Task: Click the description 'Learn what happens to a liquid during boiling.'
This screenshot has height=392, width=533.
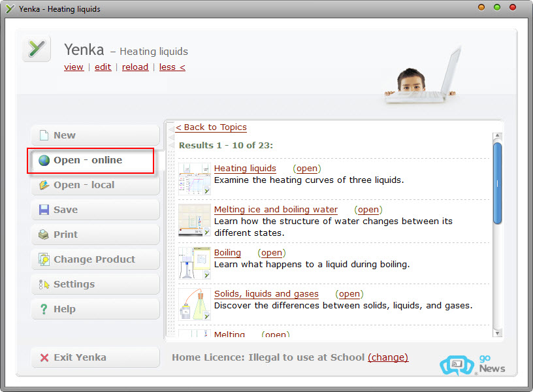Action: [312, 264]
